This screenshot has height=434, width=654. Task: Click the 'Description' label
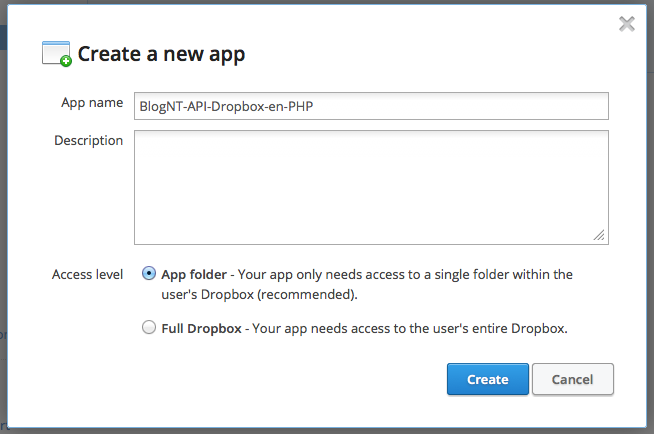88,140
